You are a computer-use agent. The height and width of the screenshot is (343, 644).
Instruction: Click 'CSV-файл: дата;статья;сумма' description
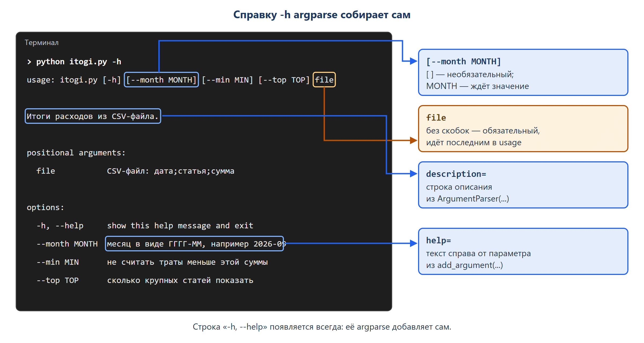tap(171, 171)
